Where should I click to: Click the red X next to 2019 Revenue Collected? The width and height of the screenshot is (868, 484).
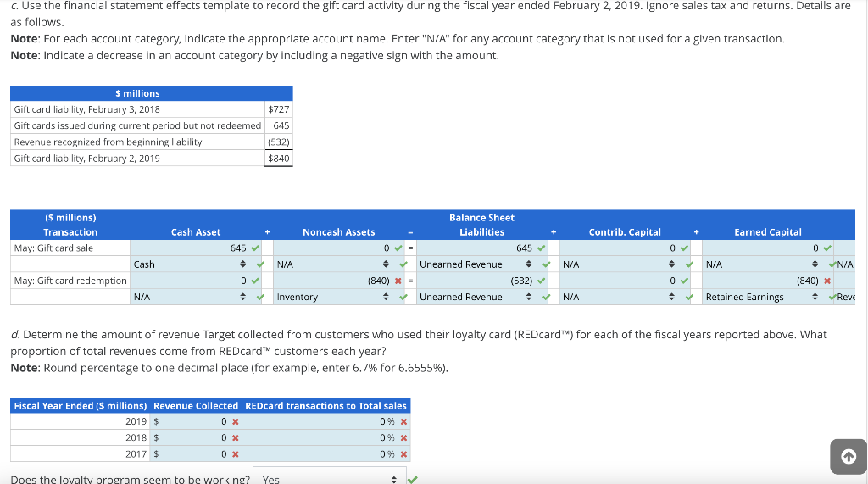coord(236,421)
